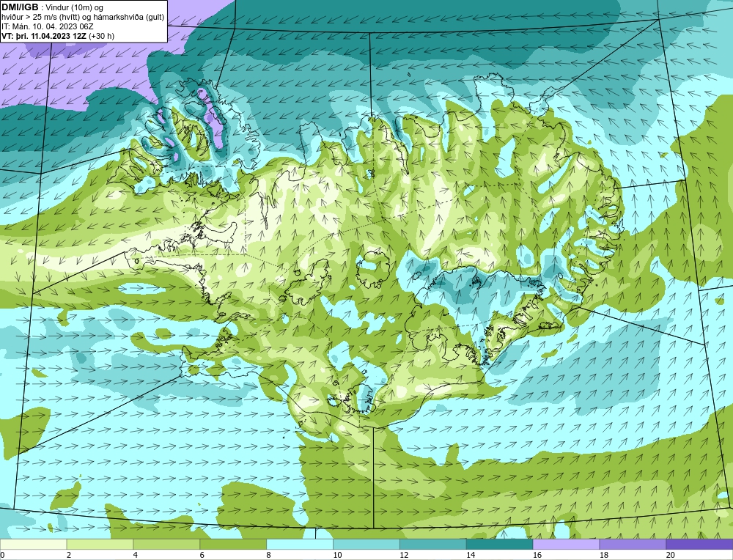The image size is (733, 560).
Task: Click the legend scale label 4
Action: point(136,555)
